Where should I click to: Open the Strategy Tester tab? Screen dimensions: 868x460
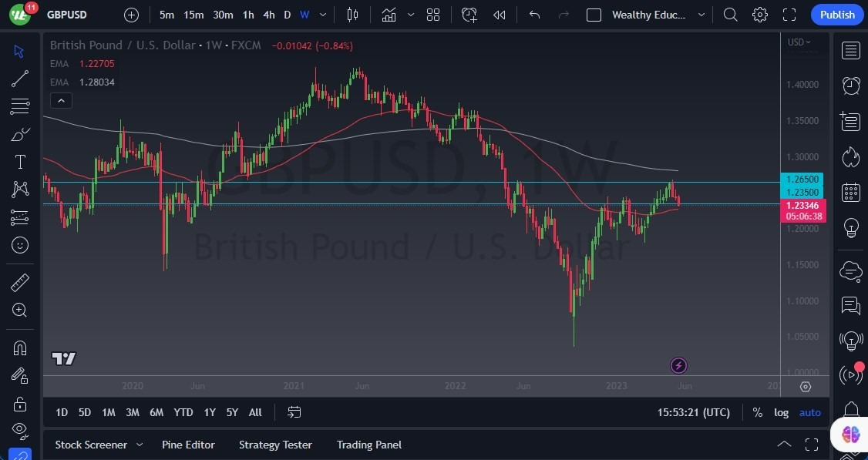(275, 445)
